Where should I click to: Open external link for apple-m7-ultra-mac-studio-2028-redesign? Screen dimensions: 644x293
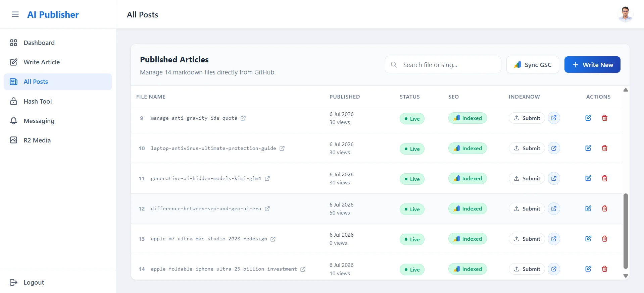pyautogui.click(x=273, y=239)
